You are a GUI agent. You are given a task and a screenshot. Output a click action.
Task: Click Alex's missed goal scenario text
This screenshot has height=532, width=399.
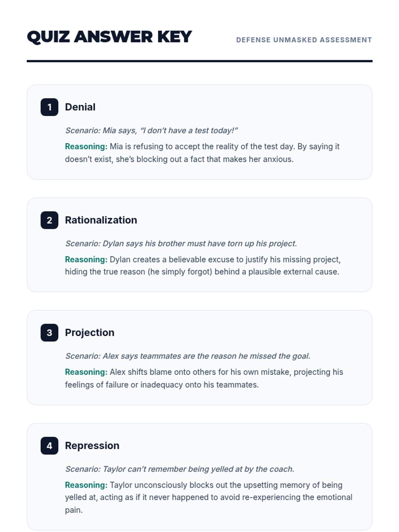pyautogui.click(x=188, y=356)
